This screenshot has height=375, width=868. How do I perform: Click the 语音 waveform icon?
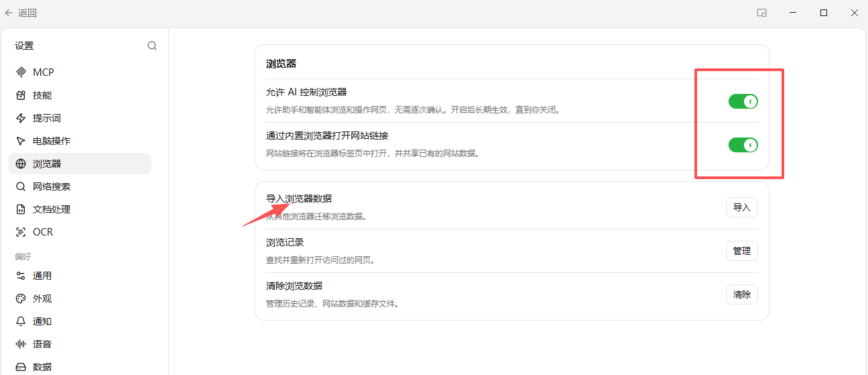point(21,344)
